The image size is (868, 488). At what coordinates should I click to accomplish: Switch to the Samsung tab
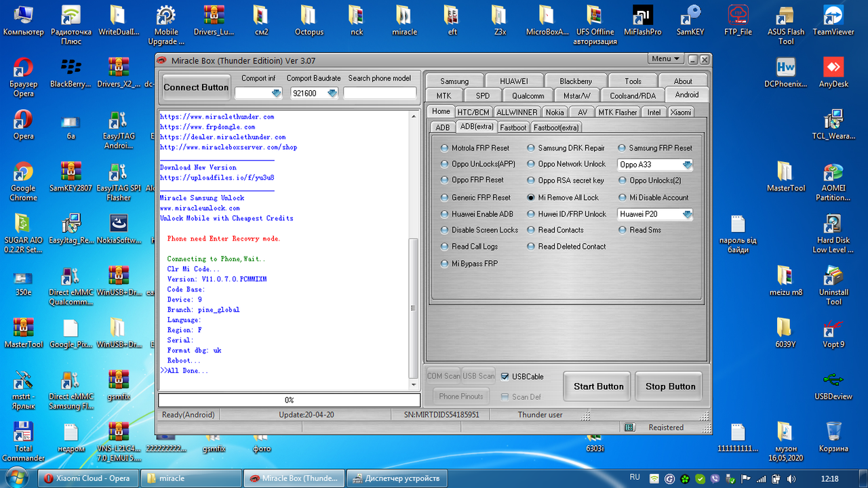point(454,81)
